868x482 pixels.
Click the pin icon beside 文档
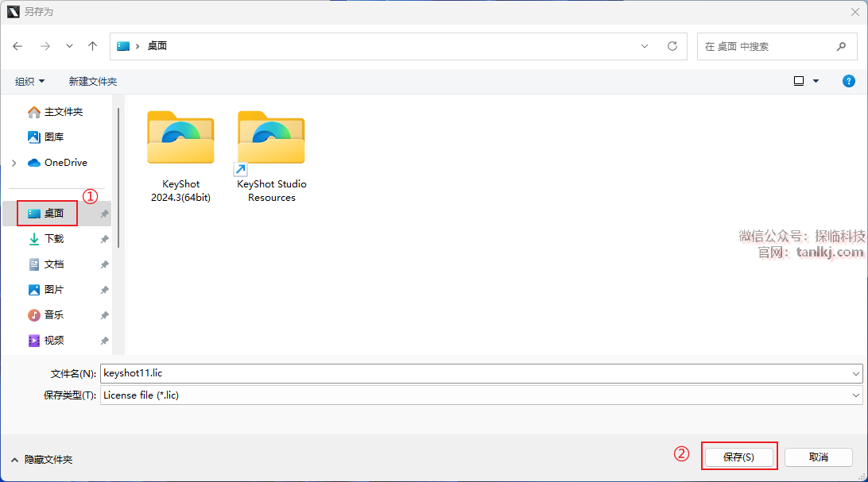pyautogui.click(x=104, y=264)
